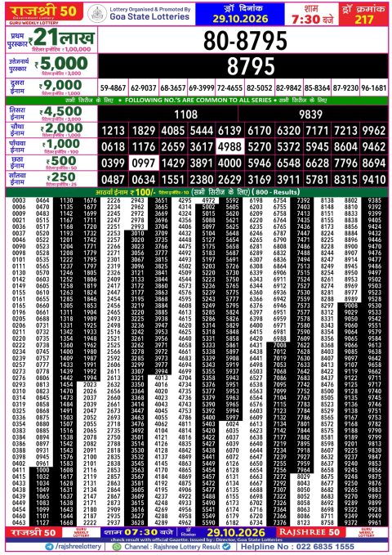Select third prize number 9839
Image resolution: width=392 pixels, height=555 pixels.
[310, 114]
